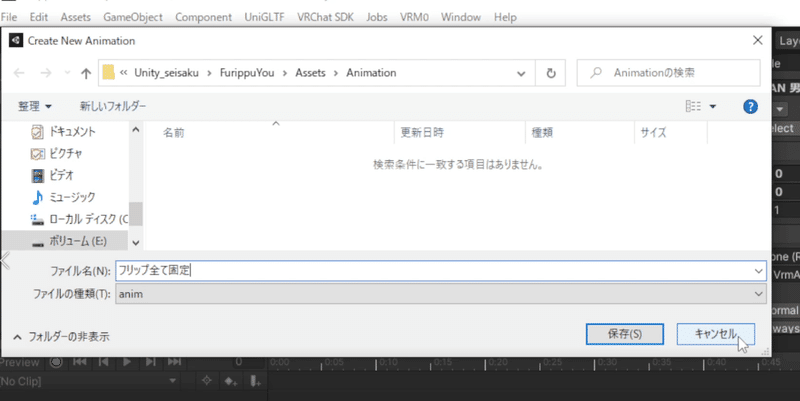Open the Component menu in Unity
Screen dimensions: 800x401
tap(203, 17)
